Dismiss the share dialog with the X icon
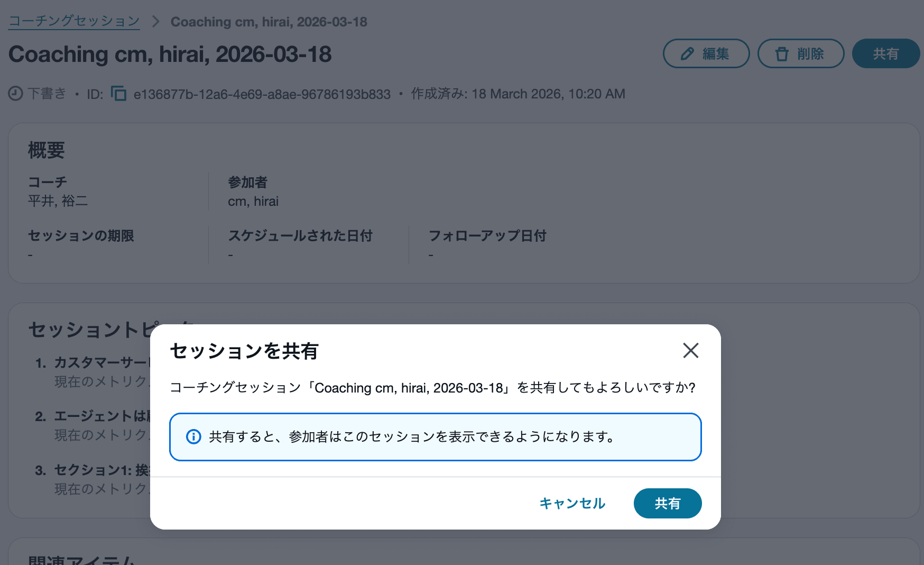Viewport: 924px width, 565px height. 691,351
